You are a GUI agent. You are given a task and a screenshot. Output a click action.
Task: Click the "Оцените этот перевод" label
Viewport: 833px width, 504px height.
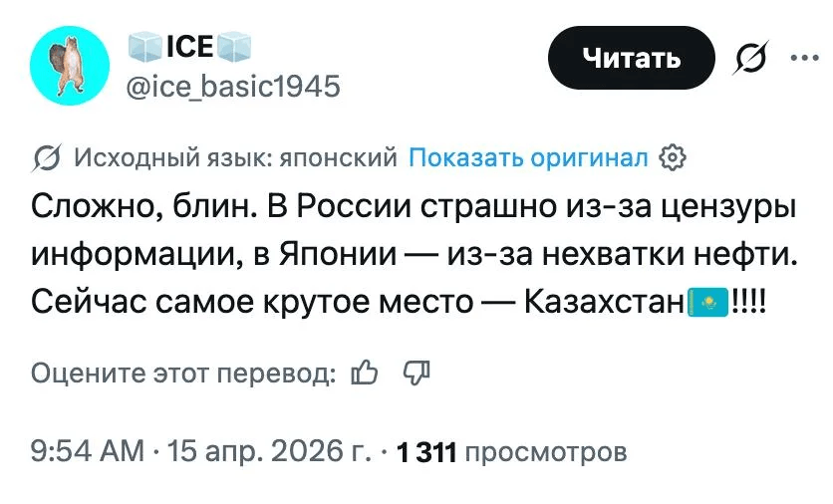pyautogui.click(x=182, y=373)
